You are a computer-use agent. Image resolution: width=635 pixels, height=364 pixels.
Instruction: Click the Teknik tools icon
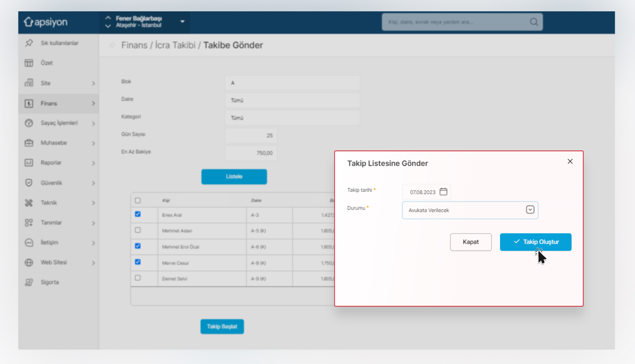coord(29,203)
